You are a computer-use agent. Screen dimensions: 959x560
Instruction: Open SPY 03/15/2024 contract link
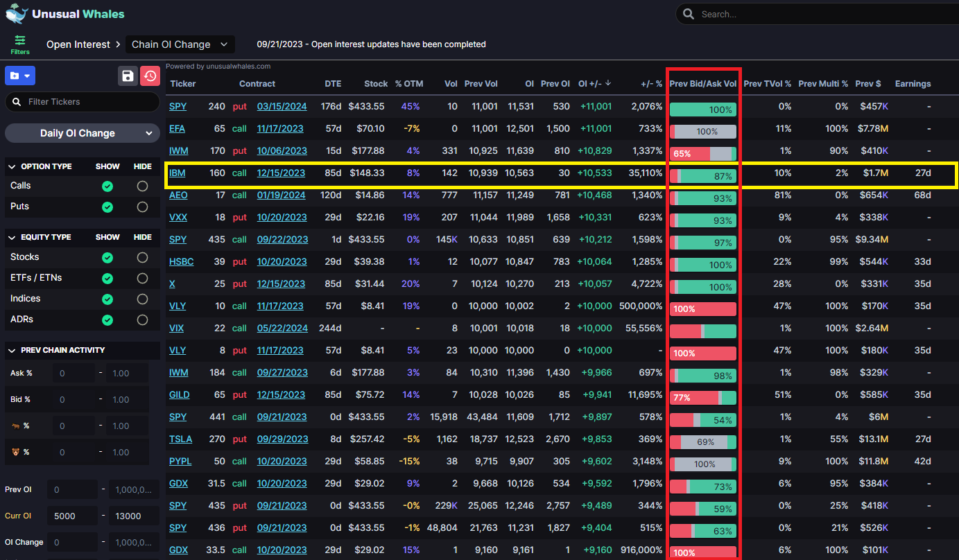tap(282, 107)
